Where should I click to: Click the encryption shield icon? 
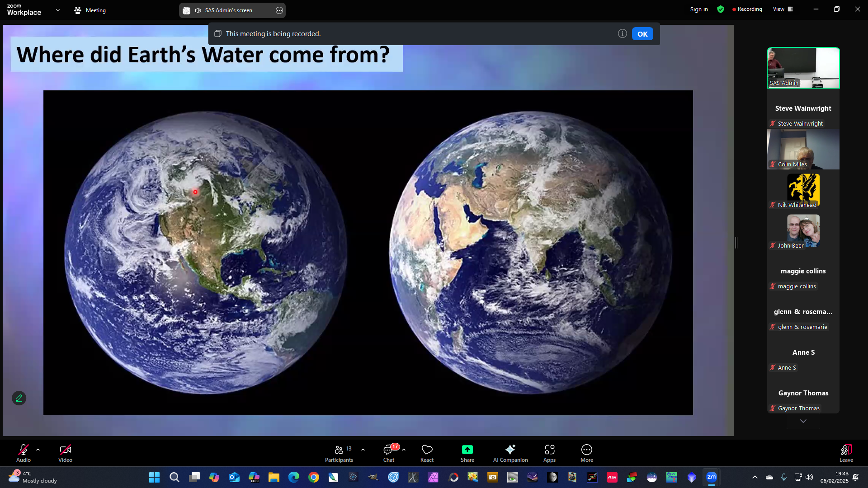click(721, 9)
